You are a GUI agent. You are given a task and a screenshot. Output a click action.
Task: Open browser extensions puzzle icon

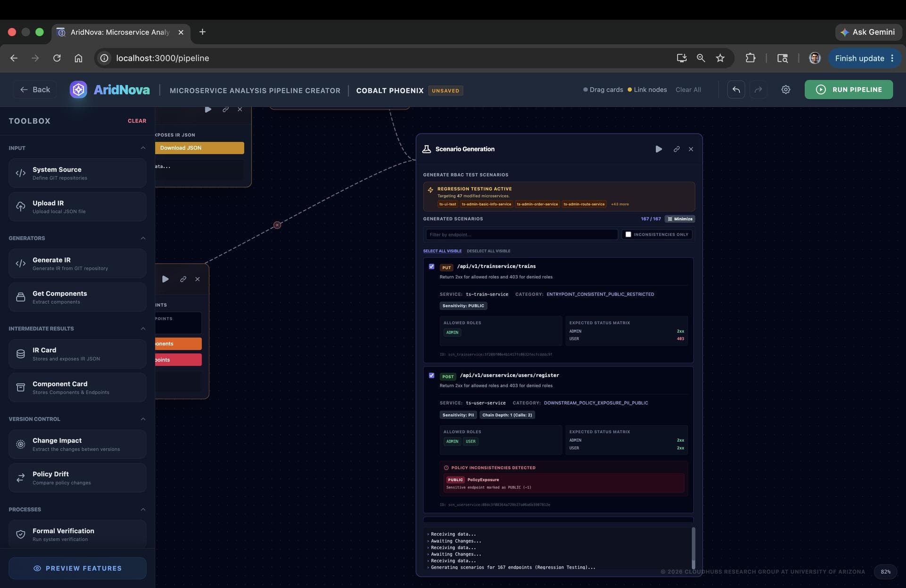750,58
